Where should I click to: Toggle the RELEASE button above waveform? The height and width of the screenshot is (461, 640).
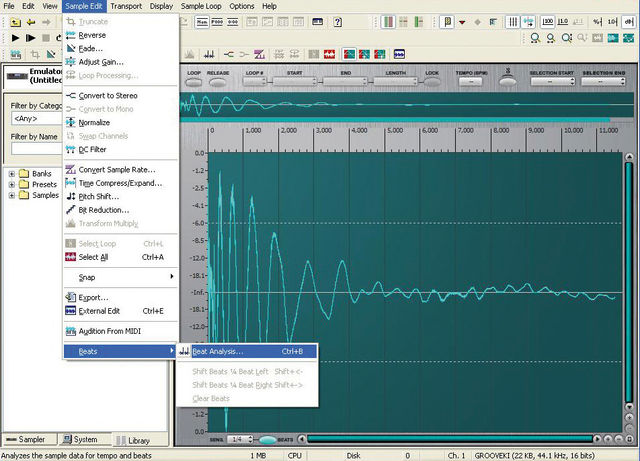point(218,82)
